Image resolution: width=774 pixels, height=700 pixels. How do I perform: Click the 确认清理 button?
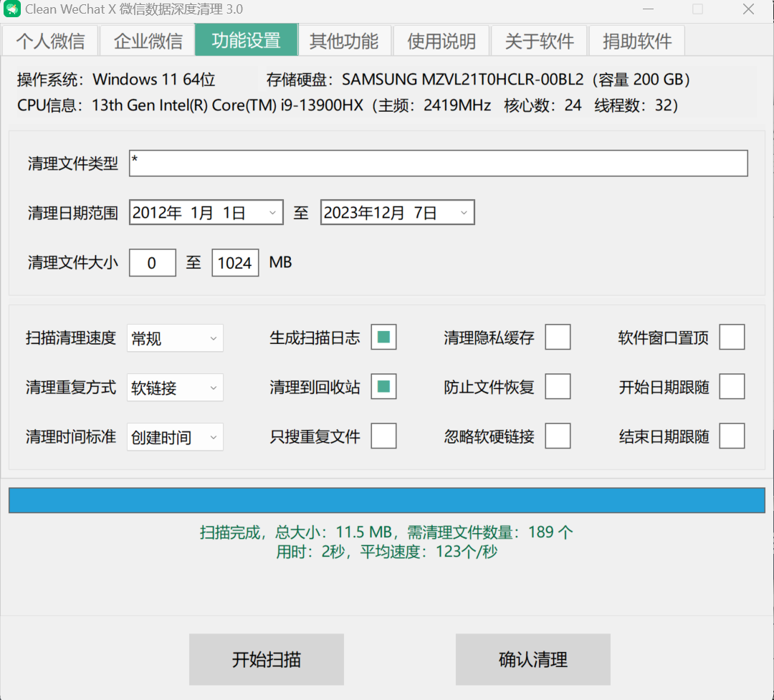click(533, 660)
